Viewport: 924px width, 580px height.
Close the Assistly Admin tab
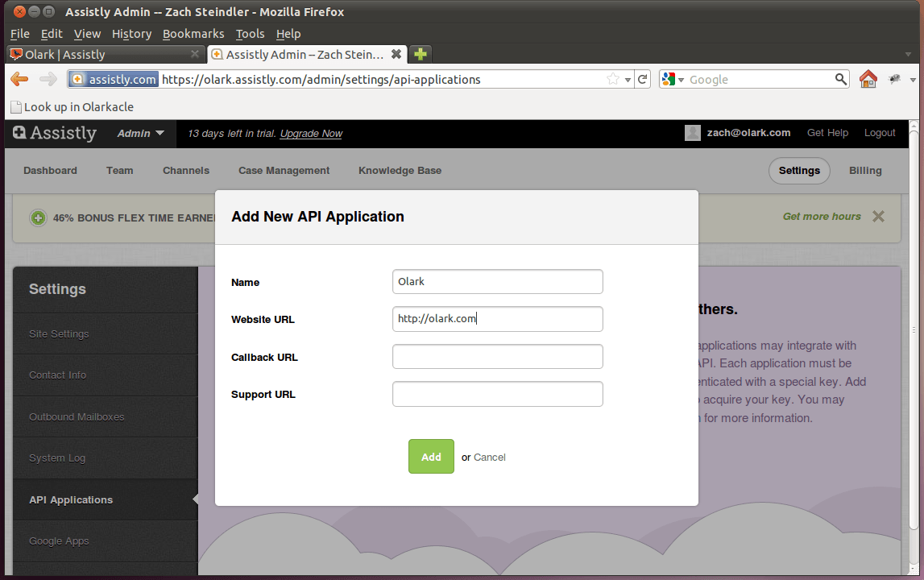pos(396,54)
